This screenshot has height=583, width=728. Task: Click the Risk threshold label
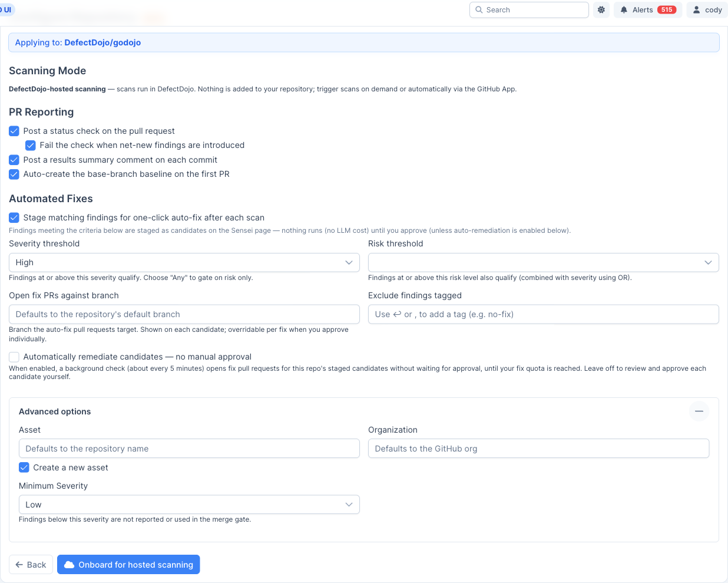(x=396, y=243)
